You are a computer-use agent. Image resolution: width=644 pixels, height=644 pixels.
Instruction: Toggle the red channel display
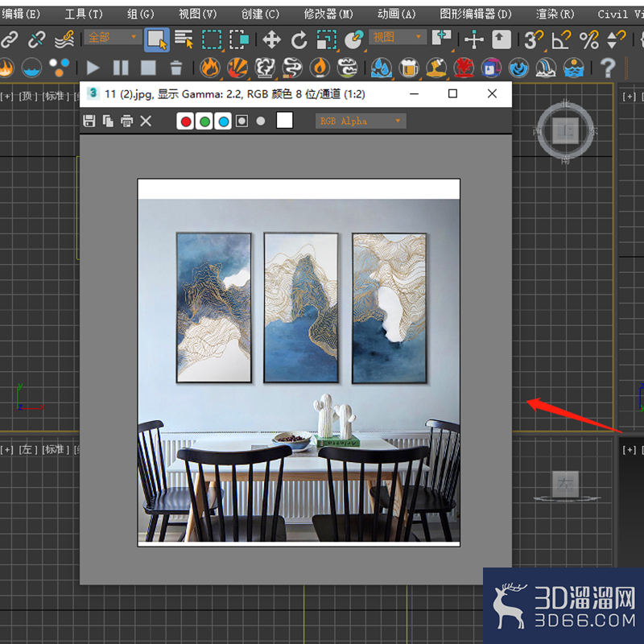click(x=186, y=122)
